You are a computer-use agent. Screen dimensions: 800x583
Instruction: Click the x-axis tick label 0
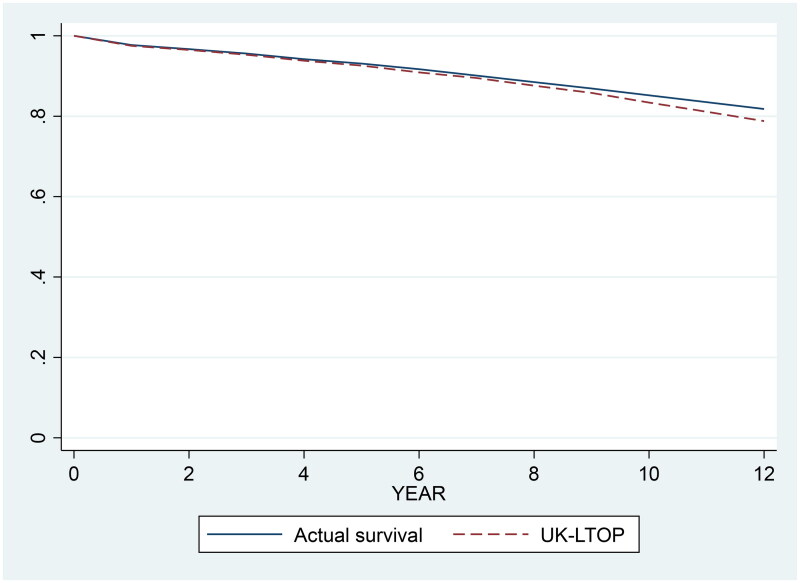click(74, 471)
